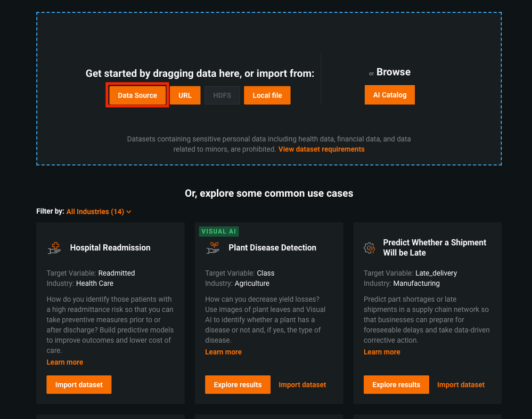Open Learn more for Plant Disease Detection
Screen dimensions: 532x419
tap(223, 352)
